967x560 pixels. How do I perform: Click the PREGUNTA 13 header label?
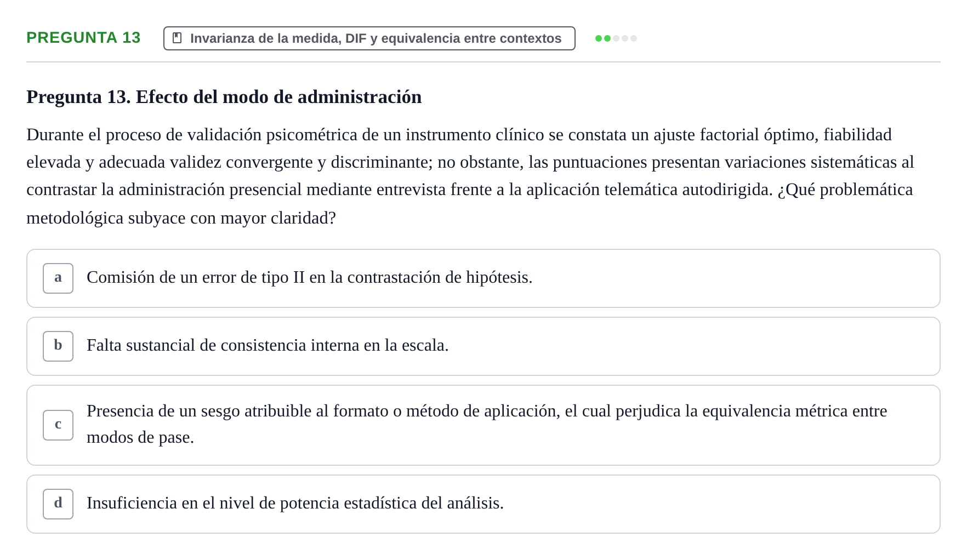(83, 38)
